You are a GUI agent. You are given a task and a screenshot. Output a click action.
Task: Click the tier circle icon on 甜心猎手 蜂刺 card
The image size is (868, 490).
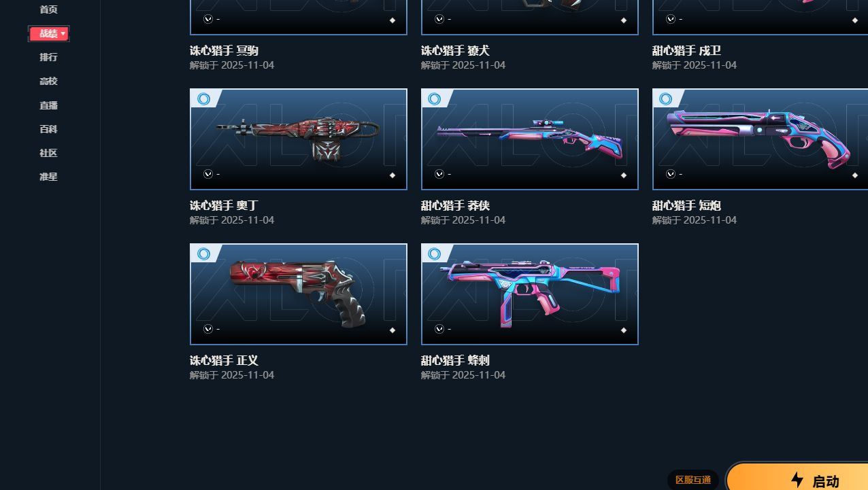pos(434,254)
